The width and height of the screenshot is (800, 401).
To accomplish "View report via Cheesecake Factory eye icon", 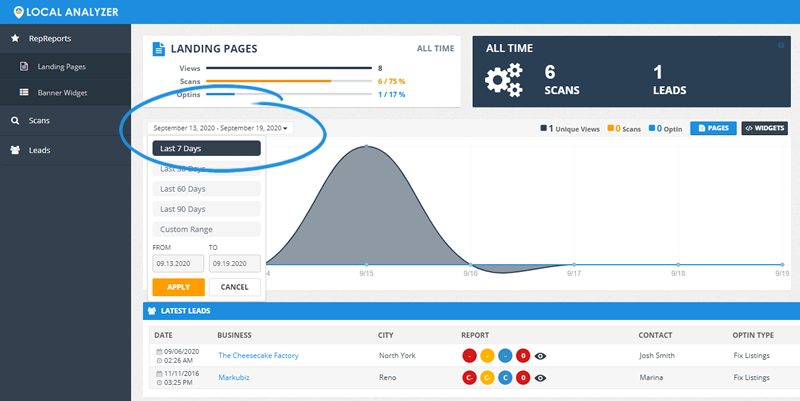I will (x=541, y=355).
